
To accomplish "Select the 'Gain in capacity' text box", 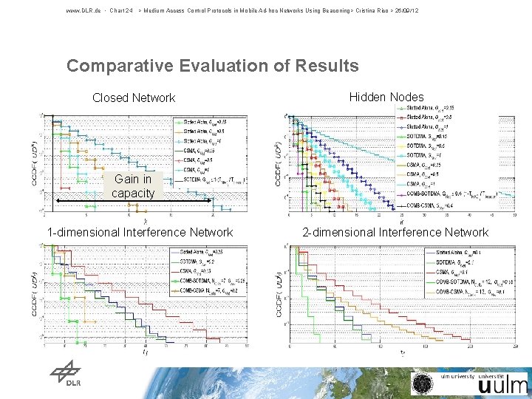I will pyautogui.click(x=133, y=185).
